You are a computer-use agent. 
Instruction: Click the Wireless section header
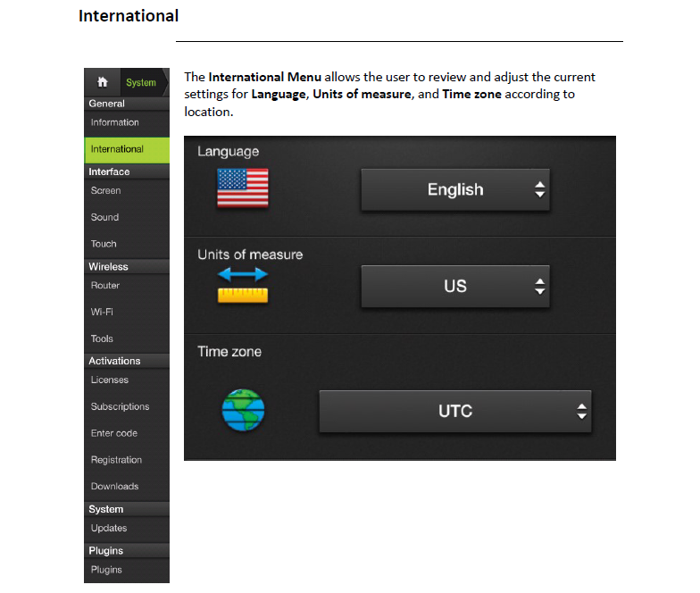tap(127, 266)
